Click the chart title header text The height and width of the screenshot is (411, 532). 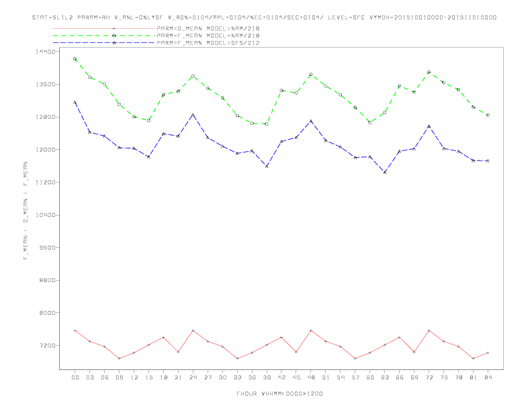264,17
